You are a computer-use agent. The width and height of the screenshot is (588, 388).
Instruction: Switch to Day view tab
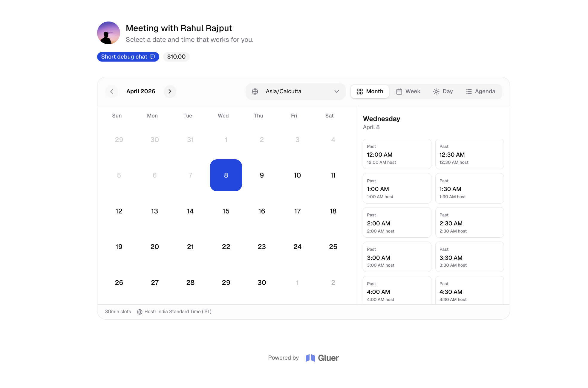(443, 91)
